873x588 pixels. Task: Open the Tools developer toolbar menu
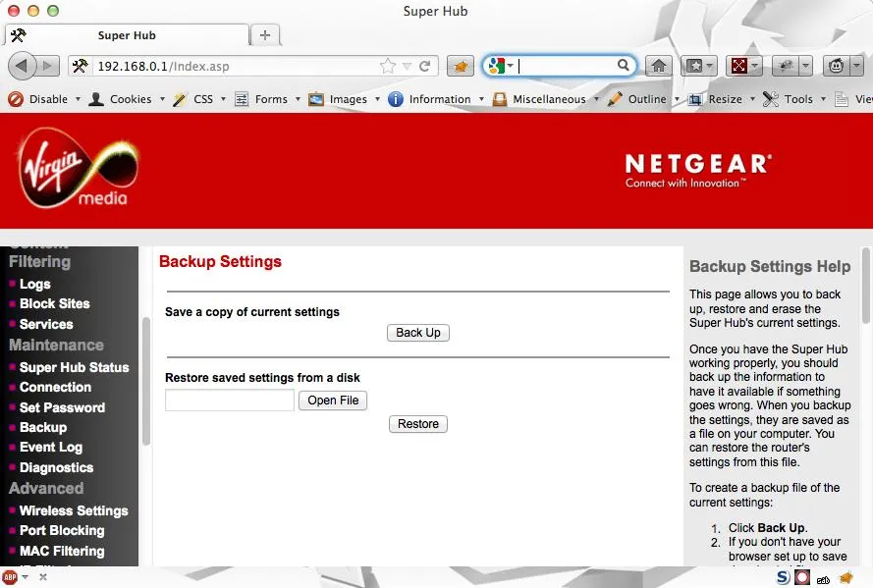tap(794, 99)
